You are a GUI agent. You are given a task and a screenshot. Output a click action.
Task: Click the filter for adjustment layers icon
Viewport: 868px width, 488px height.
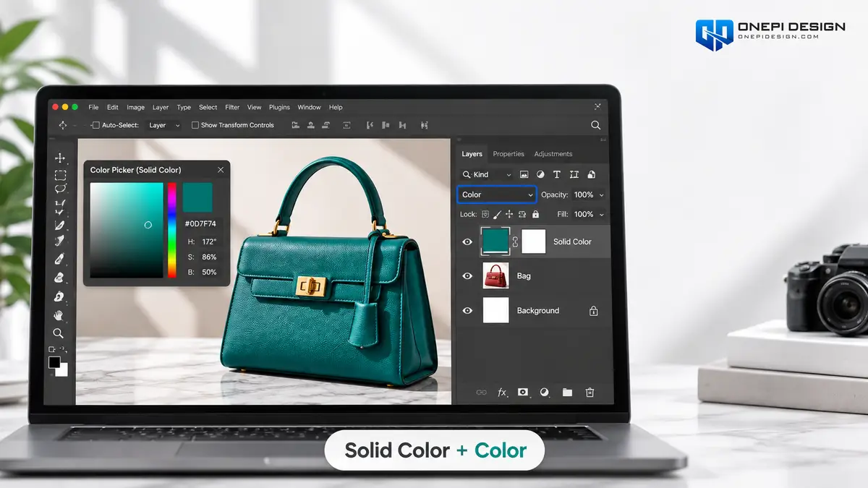540,174
